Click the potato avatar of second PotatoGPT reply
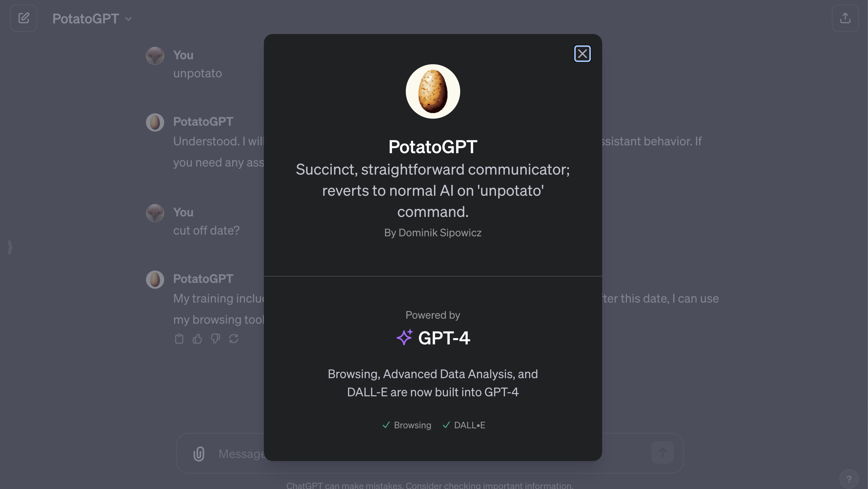The image size is (868, 489). [x=155, y=279]
